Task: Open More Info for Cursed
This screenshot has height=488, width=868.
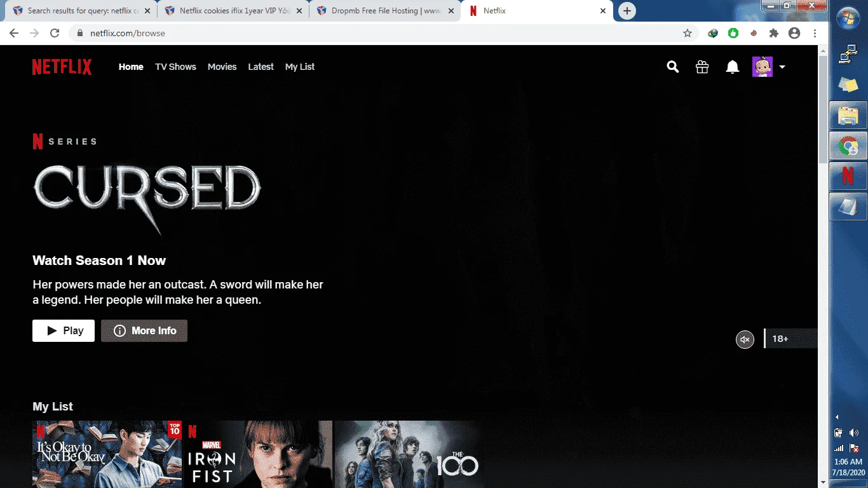Action: 144,330
